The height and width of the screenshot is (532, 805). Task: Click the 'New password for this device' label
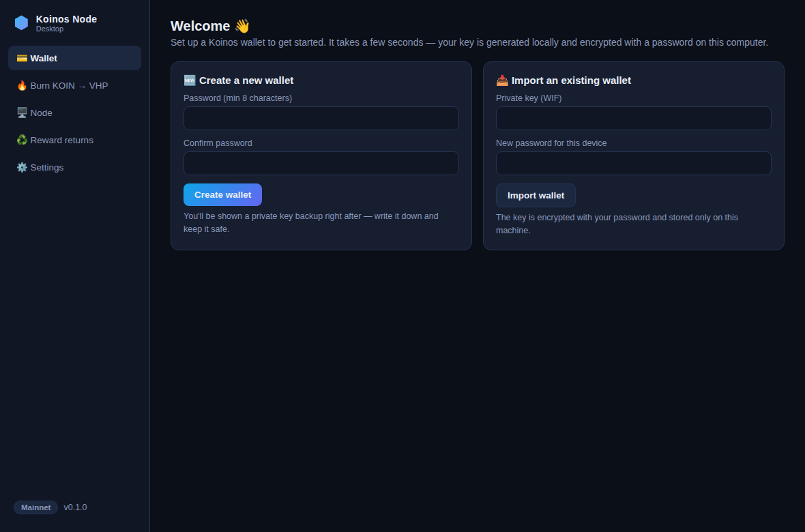click(551, 143)
